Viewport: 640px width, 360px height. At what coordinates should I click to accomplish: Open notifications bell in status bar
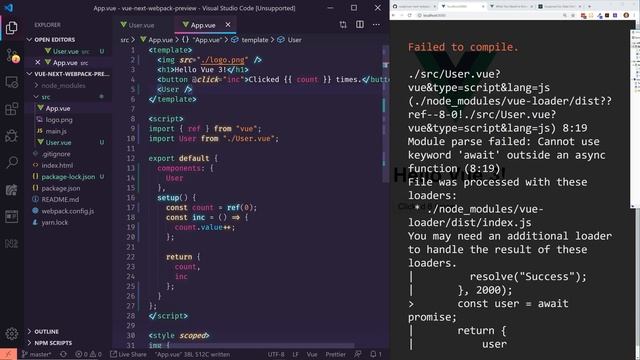pyautogui.click(x=376, y=354)
